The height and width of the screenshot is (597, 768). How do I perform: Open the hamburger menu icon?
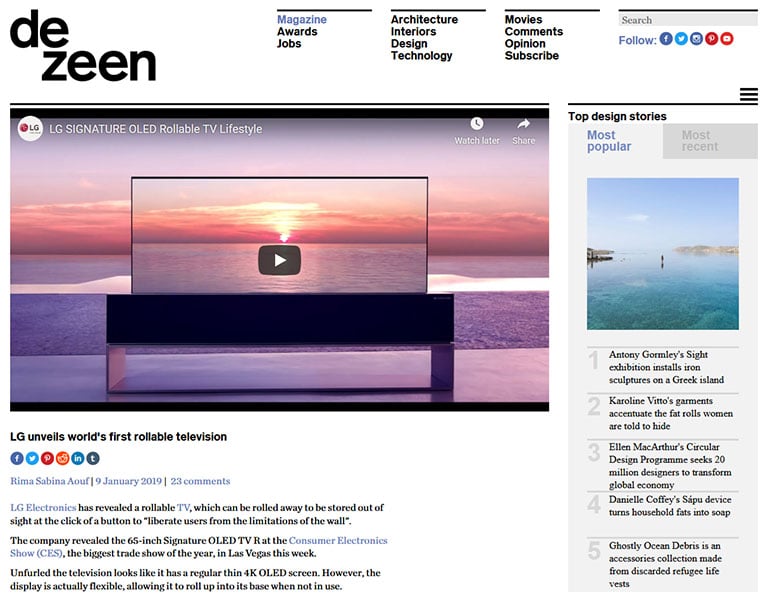tap(748, 95)
